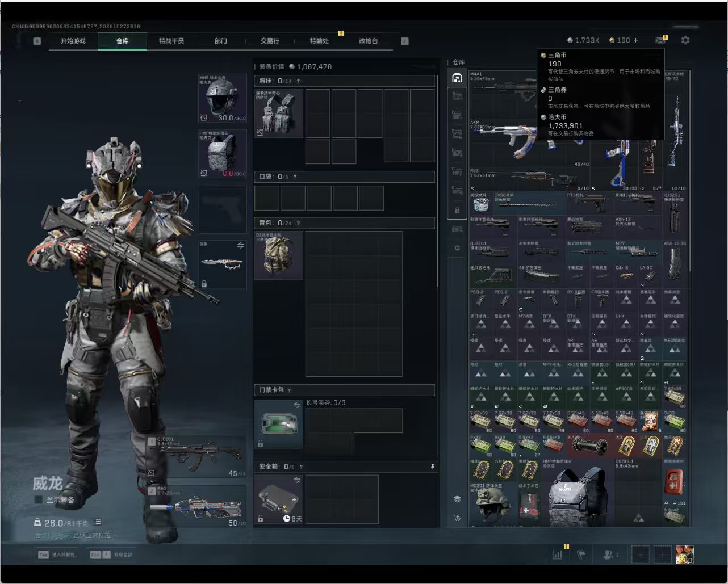The image size is (728, 584).
Task: Click the help icon beside 门禁卡包
Action: point(290,390)
